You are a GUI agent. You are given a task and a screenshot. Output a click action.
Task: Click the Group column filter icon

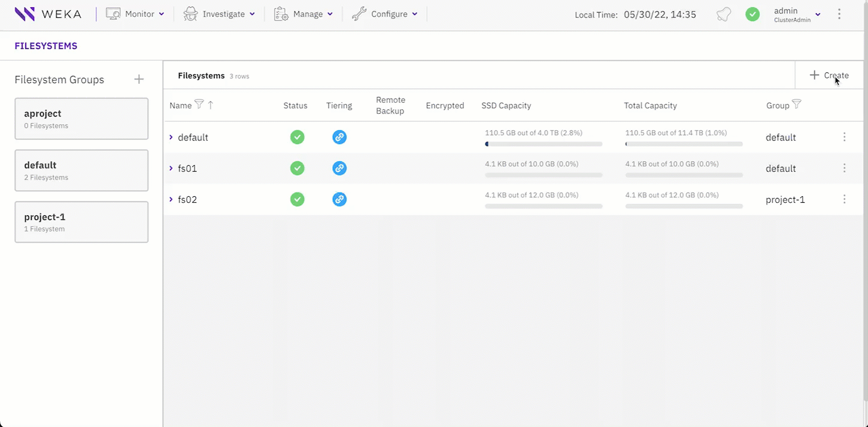coord(796,103)
